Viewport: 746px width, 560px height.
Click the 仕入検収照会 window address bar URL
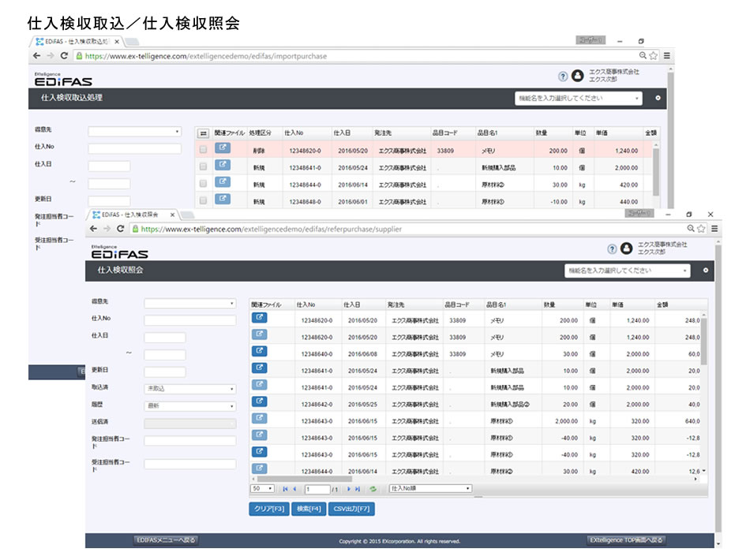click(272, 230)
